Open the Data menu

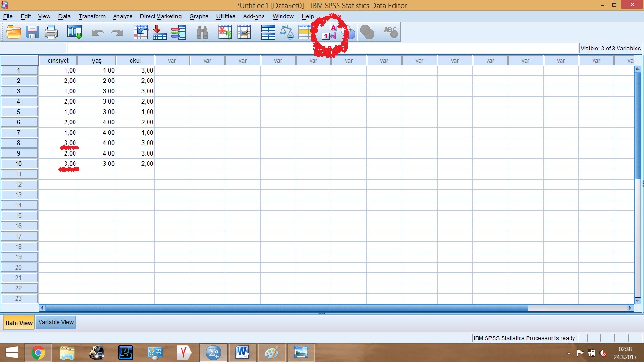(65, 16)
